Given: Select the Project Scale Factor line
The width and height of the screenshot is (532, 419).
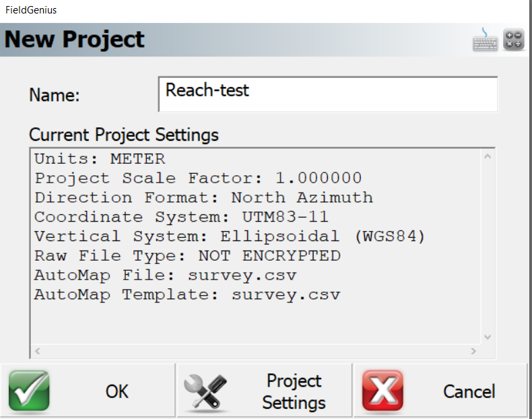Looking at the screenshot, I should point(198,178).
